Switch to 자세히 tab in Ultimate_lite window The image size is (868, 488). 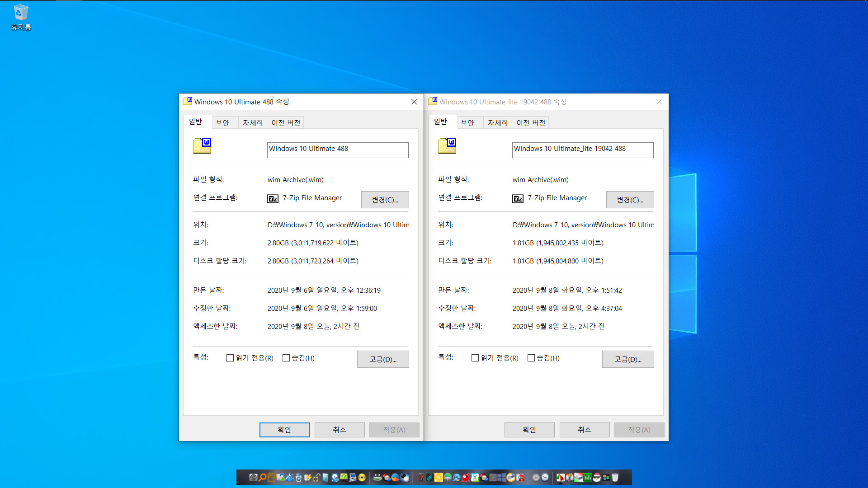(x=498, y=122)
